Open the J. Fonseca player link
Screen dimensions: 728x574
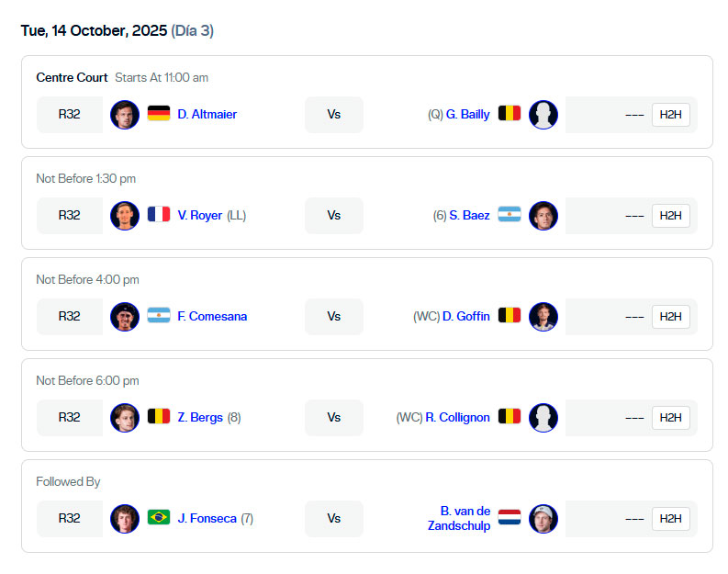(207, 519)
